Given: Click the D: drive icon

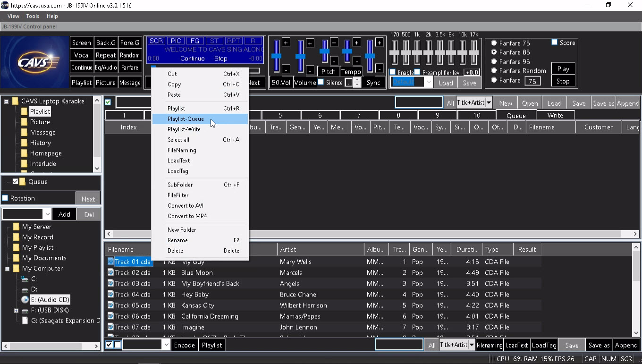Looking at the screenshot, I should click(x=25, y=289).
